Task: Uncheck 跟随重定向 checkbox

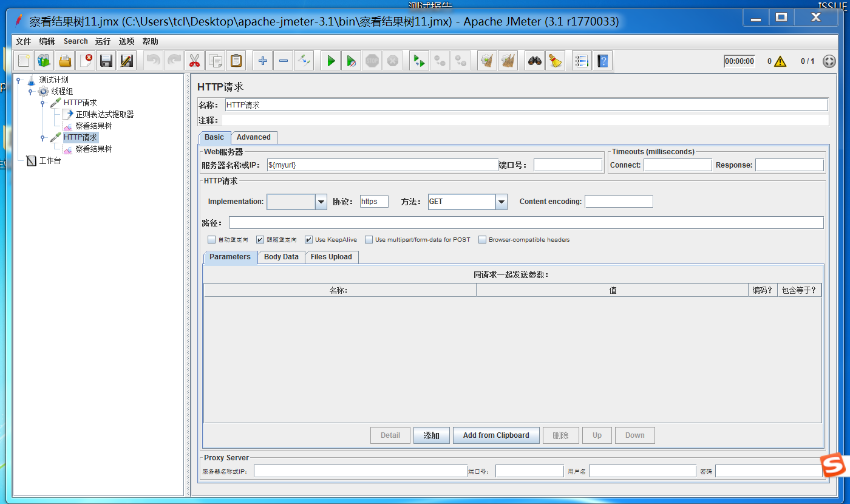Action: click(x=260, y=239)
